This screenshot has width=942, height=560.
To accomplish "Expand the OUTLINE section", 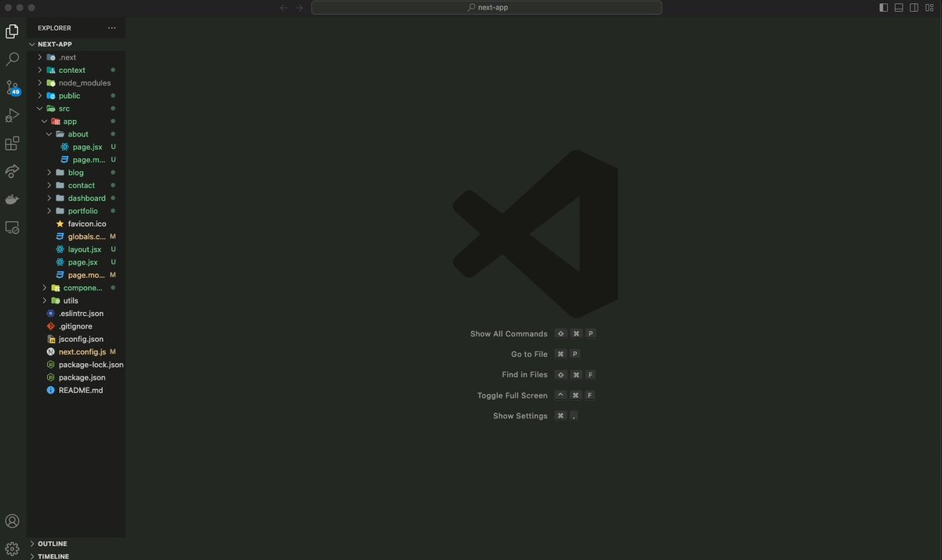I will point(76,544).
